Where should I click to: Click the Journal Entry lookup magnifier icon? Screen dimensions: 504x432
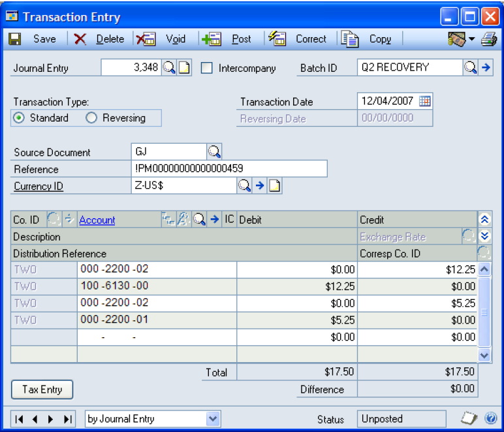click(x=168, y=67)
